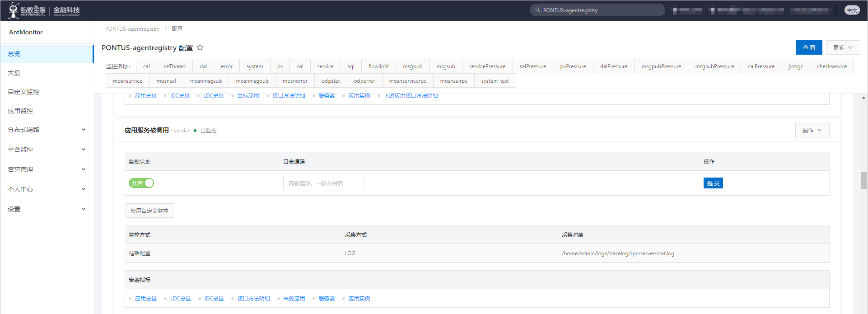Select the checkservice metric tab
868x314 pixels.
[x=832, y=66]
